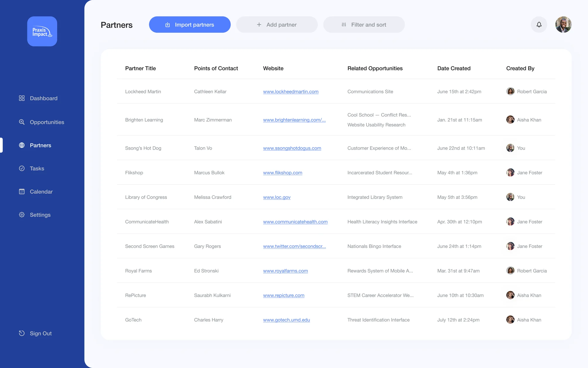Open the www.repicture.com link
This screenshot has width=588, height=368.
coord(284,295)
